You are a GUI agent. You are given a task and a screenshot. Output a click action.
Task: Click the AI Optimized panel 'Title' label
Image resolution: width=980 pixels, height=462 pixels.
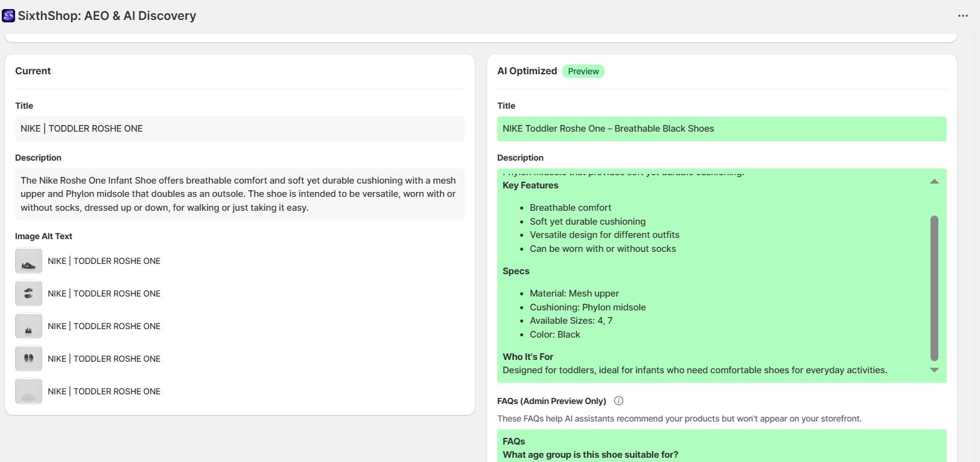coord(506,106)
